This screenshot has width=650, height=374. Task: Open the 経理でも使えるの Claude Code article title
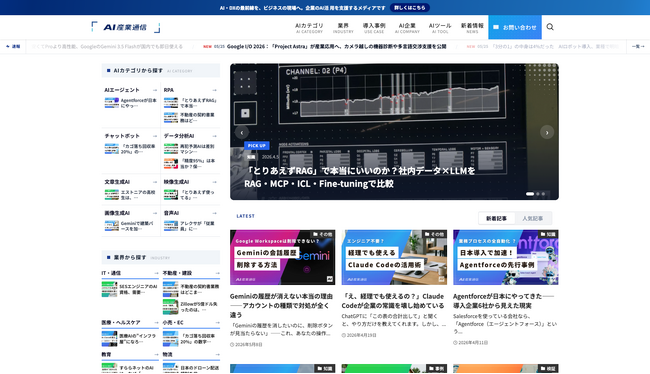(393, 301)
